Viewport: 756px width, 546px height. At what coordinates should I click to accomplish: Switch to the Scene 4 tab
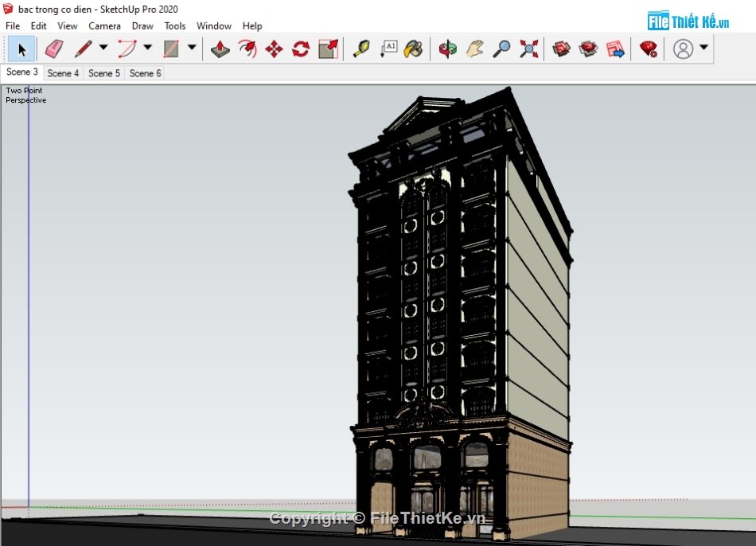coord(63,73)
